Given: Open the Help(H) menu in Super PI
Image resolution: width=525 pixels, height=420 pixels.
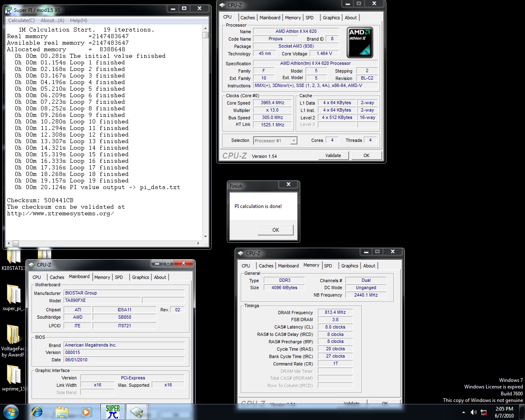Looking at the screenshot, I should pyautogui.click(x=79, y=21).
